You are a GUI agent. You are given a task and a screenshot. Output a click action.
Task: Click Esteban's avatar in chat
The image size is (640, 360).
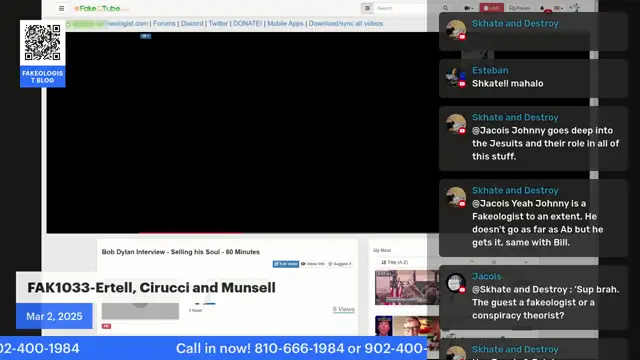[456, 77]
